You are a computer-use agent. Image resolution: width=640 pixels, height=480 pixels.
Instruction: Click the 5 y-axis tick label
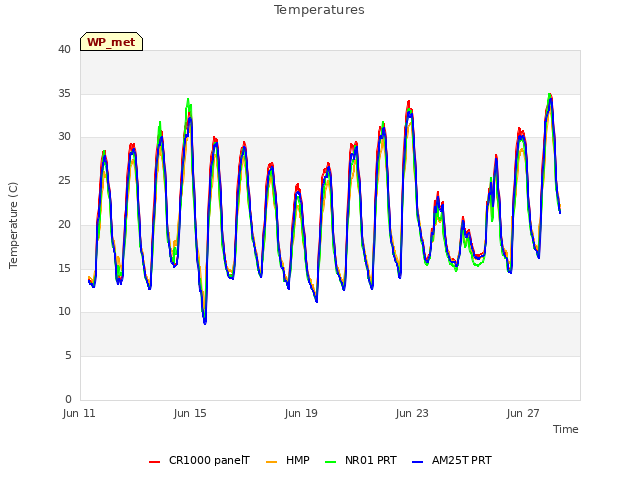click(x=68, y=356)
